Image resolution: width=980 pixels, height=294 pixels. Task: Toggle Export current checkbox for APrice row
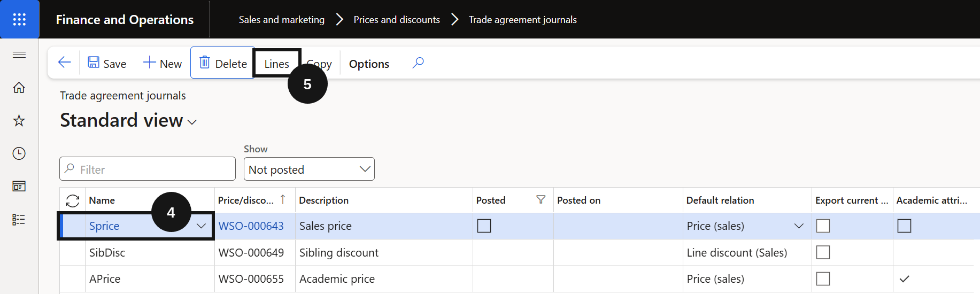[823, 279]
